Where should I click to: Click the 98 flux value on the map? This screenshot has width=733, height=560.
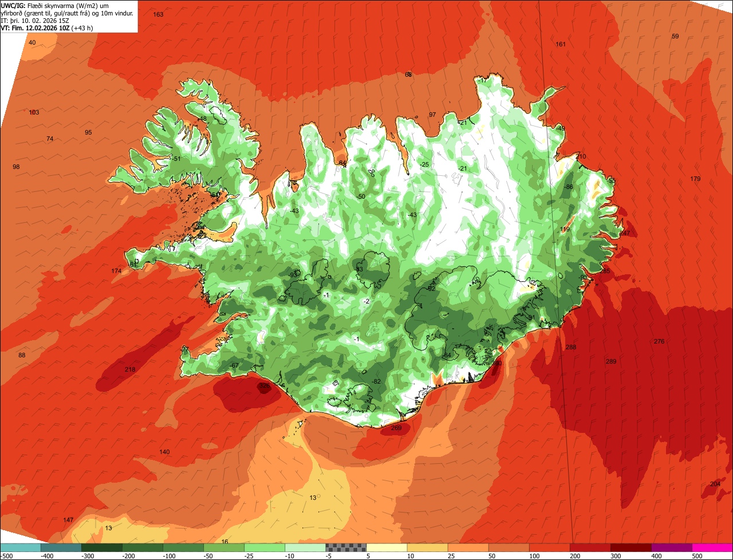[x=16, y=167]
